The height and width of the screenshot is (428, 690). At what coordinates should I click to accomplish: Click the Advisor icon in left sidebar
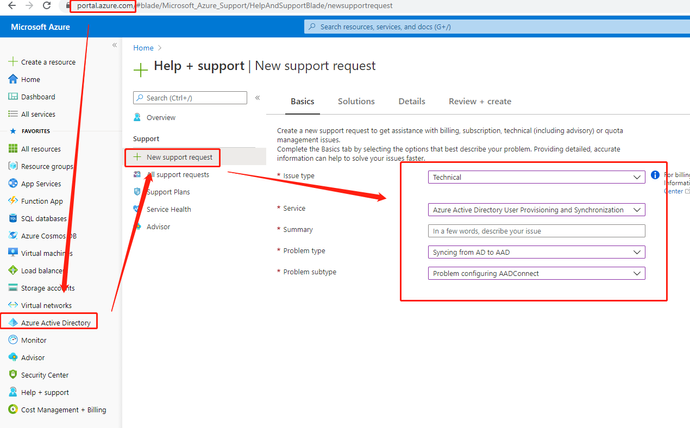13,357
